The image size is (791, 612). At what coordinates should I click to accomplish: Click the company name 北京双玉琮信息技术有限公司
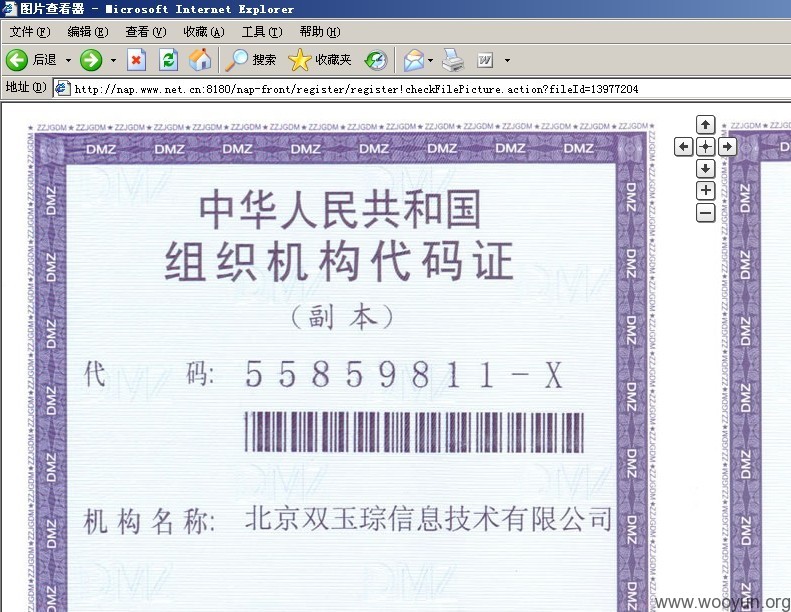(428, 519)
